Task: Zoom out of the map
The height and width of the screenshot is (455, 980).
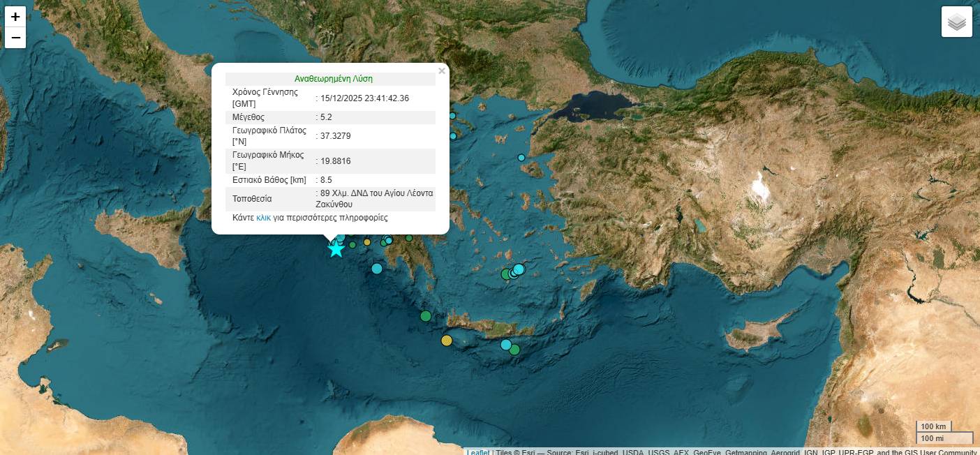Action: tap(15, 38)
